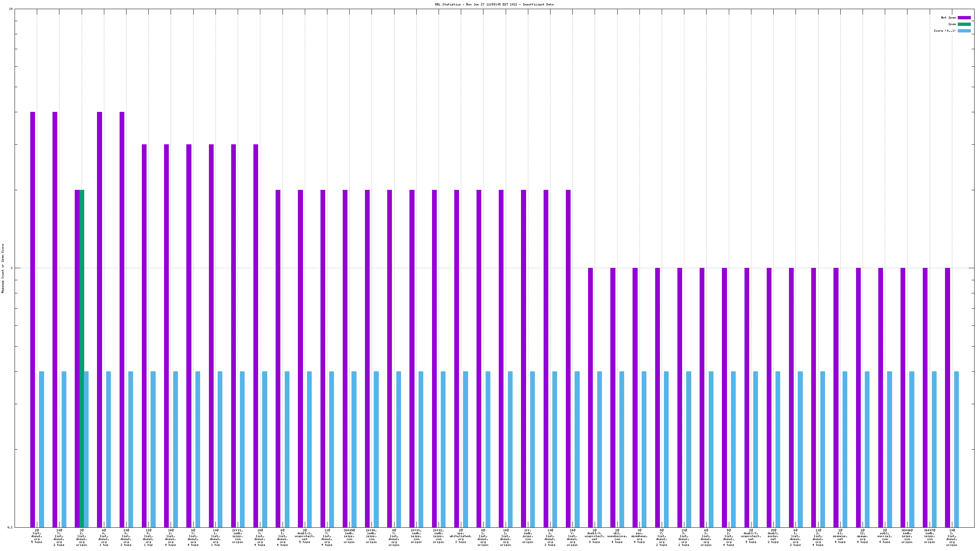Click the y-axis tick label '10'

(11, 9)
